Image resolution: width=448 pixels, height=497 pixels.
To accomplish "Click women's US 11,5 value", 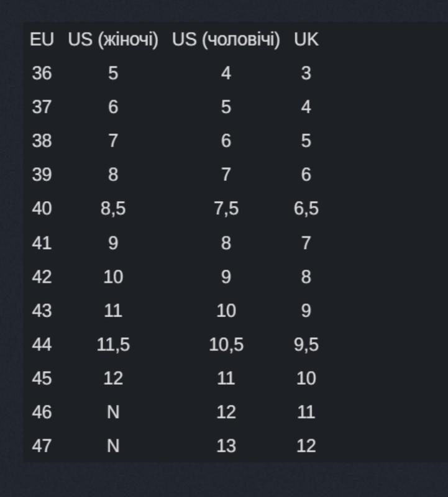I will click(x=113, y=345).
